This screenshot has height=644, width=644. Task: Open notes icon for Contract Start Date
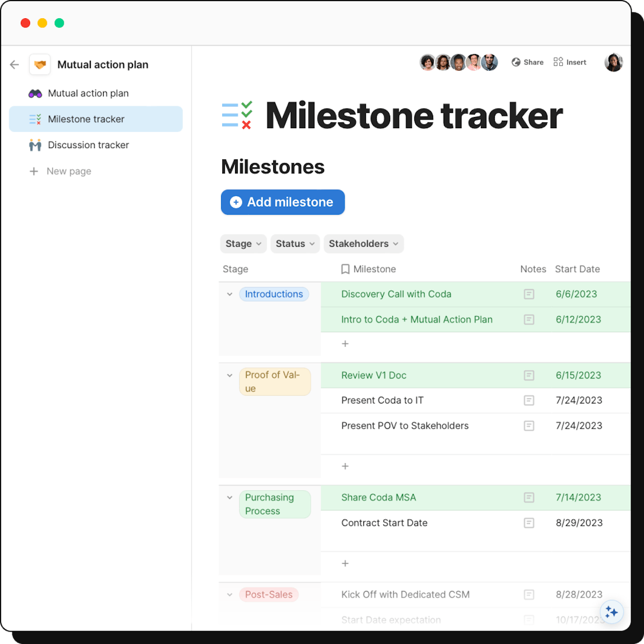[x=529, y=523]
